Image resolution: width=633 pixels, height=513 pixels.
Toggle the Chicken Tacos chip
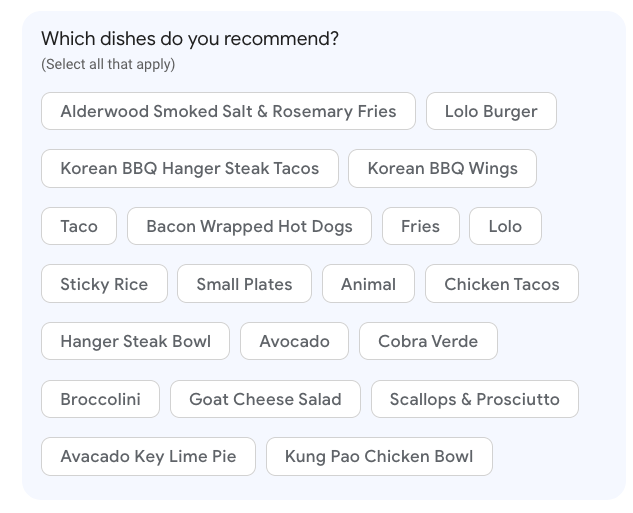pyautogui.click(x=501, y=284)
